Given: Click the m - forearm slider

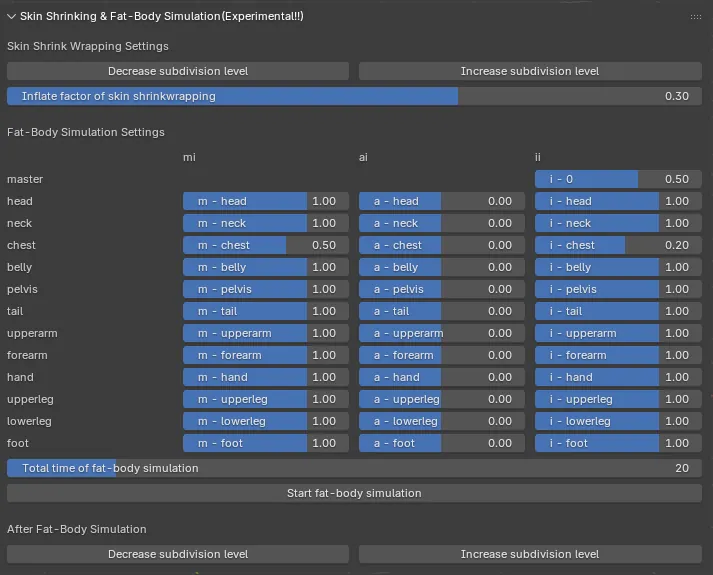Looking at the screenshot, I should 266,355.
